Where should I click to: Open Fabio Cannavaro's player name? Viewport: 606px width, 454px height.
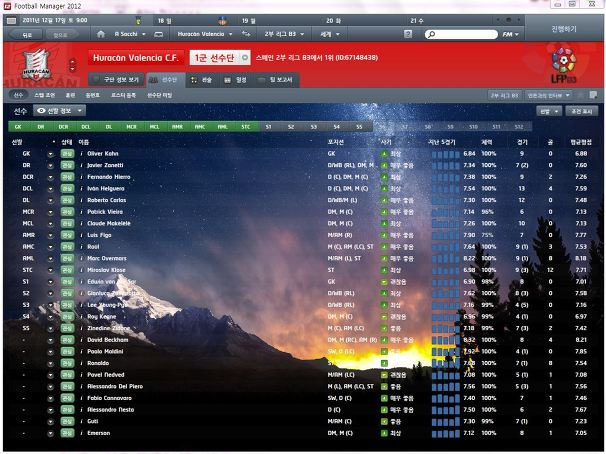[109, 398]
